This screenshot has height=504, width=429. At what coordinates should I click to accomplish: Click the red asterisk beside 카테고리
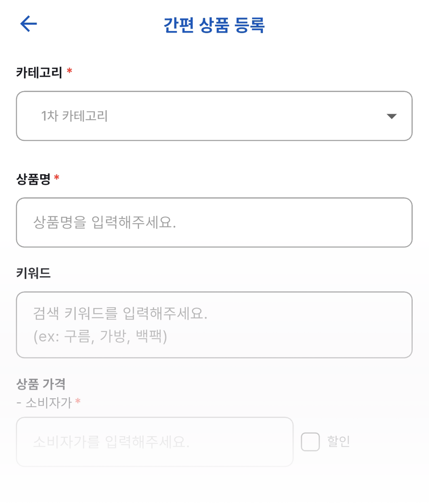[x=70, y=71]
